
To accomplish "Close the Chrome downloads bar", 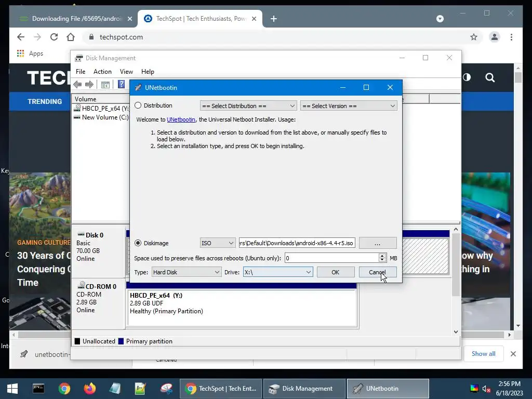I will click(513, 354).
